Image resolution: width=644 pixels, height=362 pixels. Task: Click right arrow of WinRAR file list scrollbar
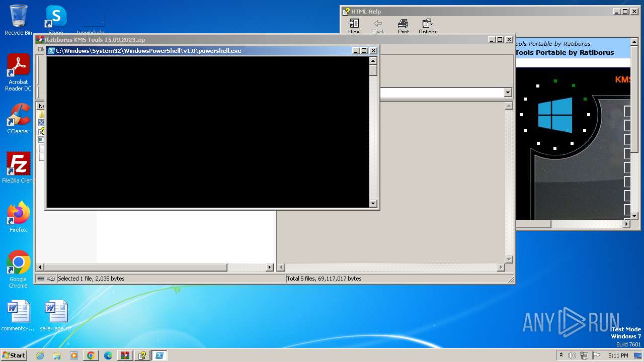(270, 267)
